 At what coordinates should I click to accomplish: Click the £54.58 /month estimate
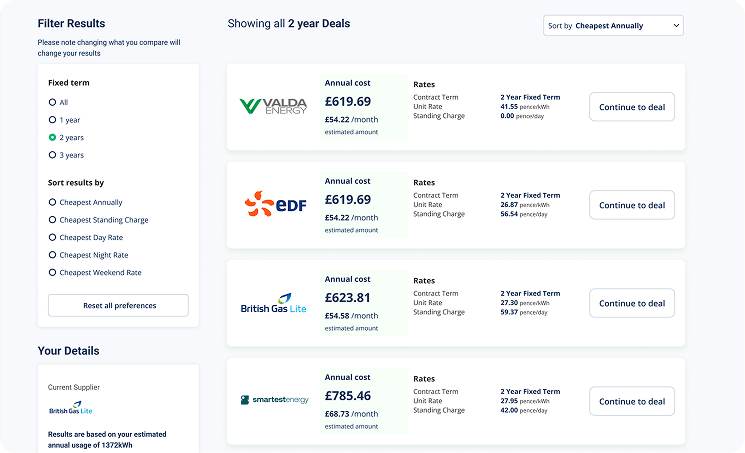click(352, 316)
